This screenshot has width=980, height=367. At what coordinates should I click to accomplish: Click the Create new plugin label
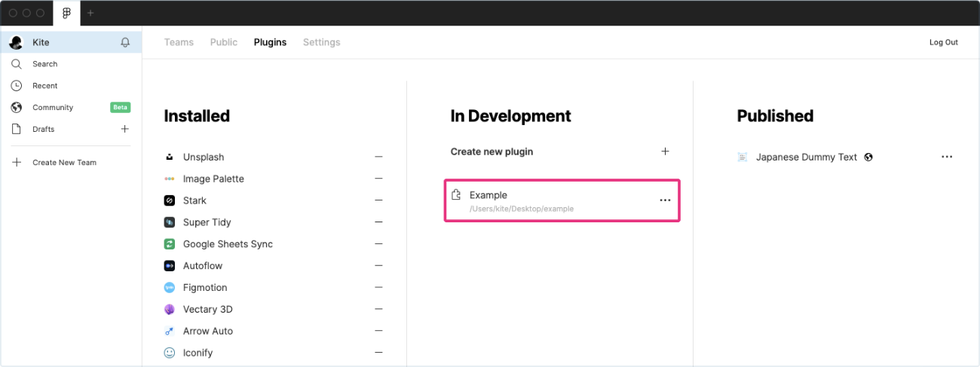[492, 151]
